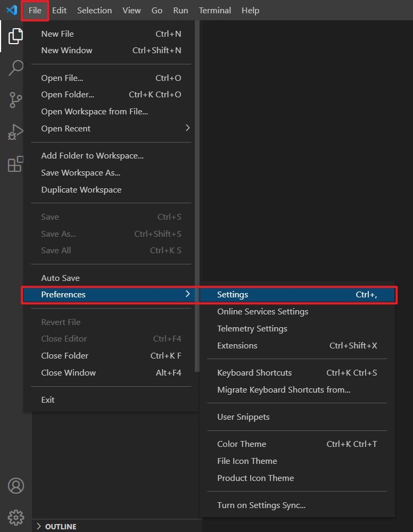Open the Terminal menu
Screen dimensions: 413x532
tap(214, 10)
